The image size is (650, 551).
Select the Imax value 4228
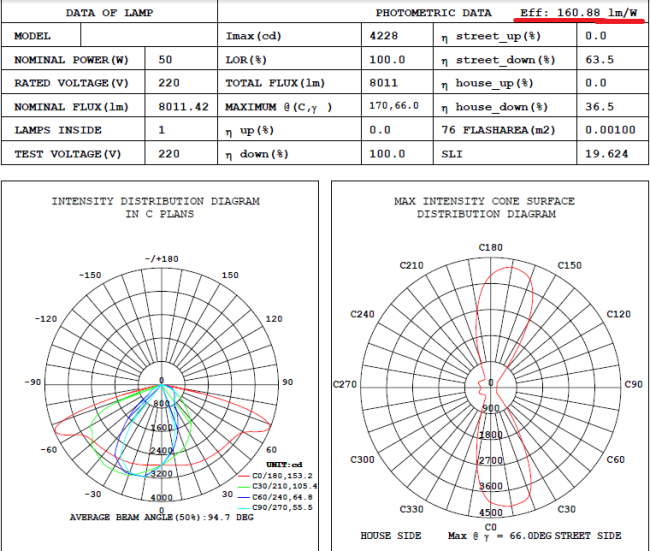(x=385, y=36)
